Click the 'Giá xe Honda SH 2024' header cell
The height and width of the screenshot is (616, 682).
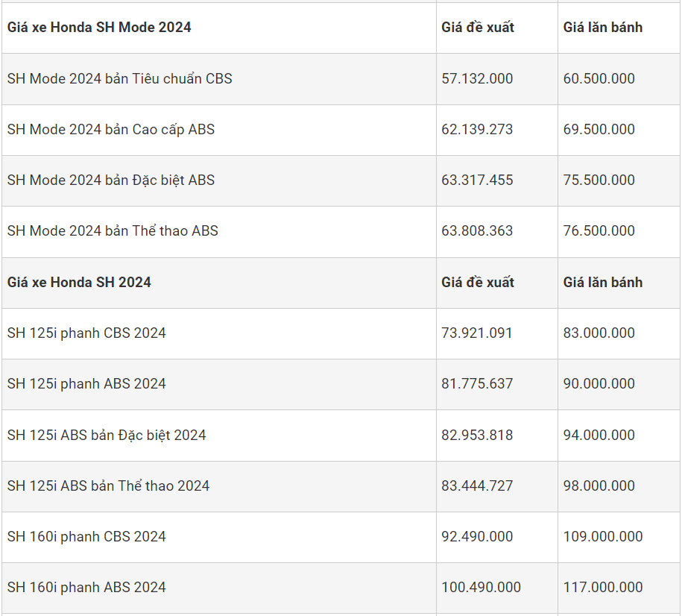(x=79, y=282)
